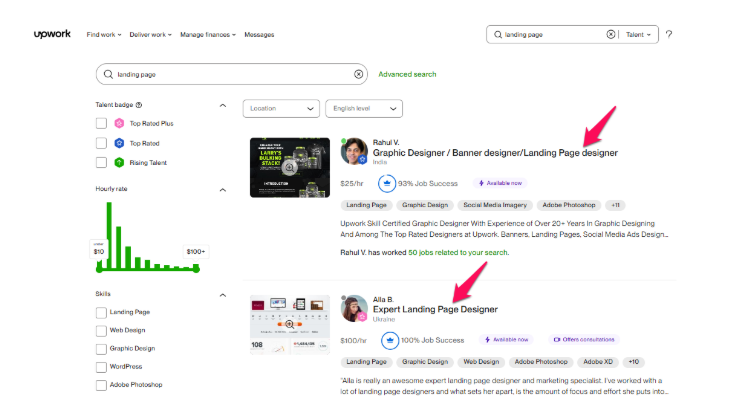Click the Advanced search link

click(407, 74)
